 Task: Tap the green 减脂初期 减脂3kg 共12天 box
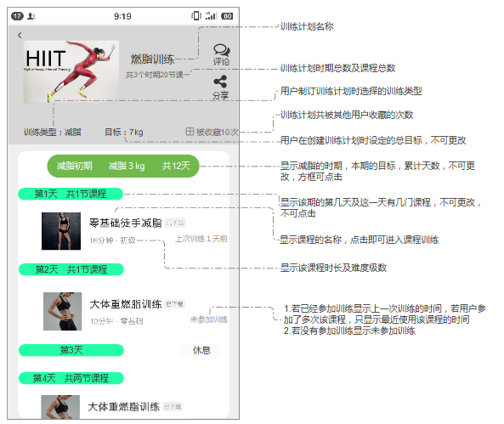(x=123, y=166)
